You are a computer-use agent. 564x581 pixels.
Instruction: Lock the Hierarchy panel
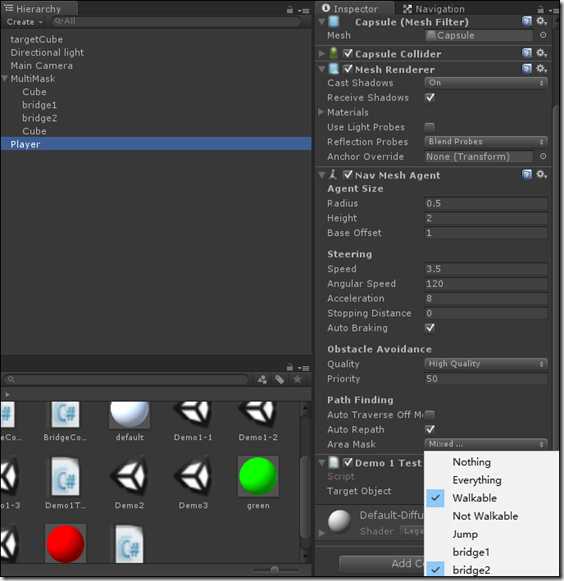pyautogui.click(x=290, y=10)
